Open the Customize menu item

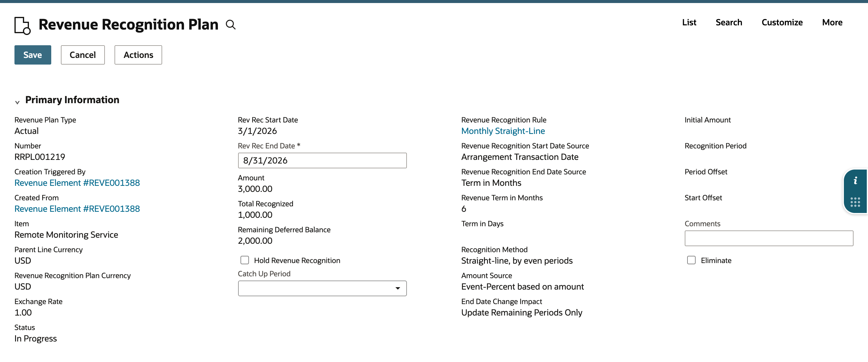(782, 22)
